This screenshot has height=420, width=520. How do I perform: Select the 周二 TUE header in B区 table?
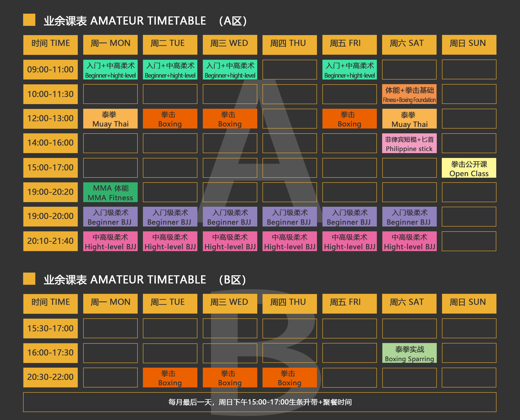point(170,304)
